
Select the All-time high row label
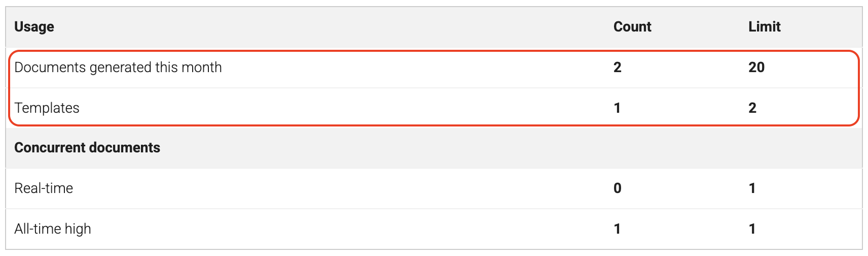coord(53,229)
